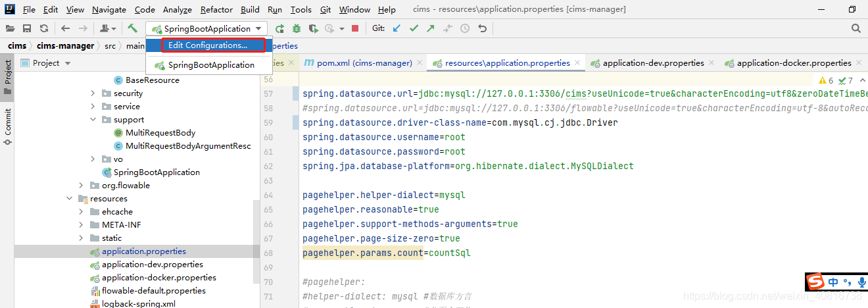
Task: Click the Reload from disk icon
Action: pyautogui.click(x=44, y=28)
